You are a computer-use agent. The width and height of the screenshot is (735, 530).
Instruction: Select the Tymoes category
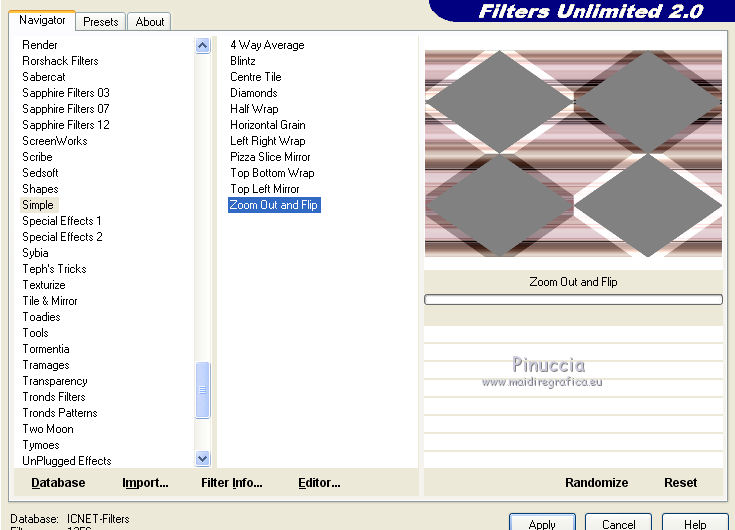click(41, 445)
